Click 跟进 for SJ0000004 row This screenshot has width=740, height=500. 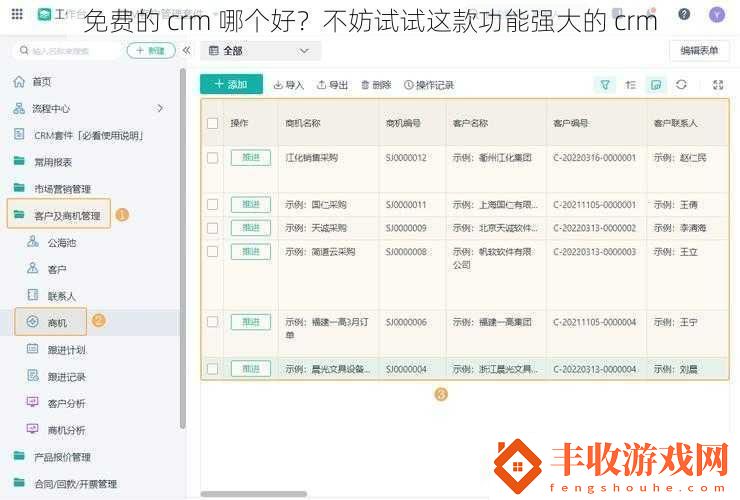pyautogui.click(x=251, y=369)
